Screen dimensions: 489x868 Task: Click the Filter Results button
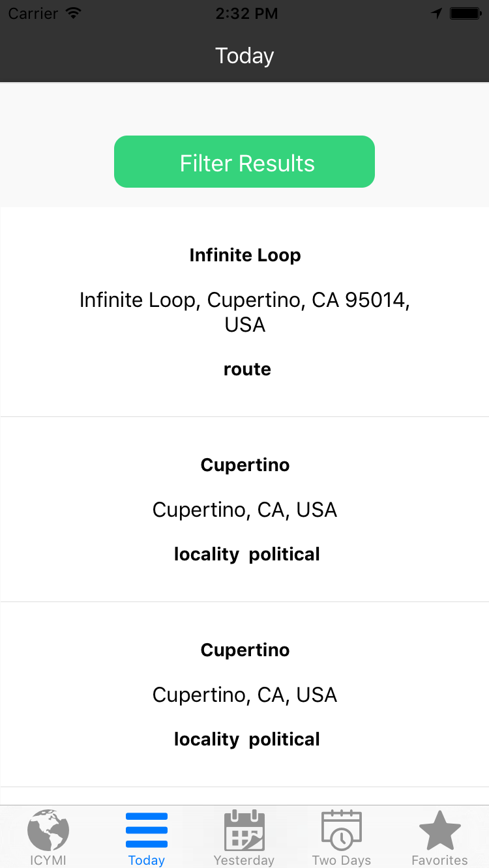tap(244, 162)
